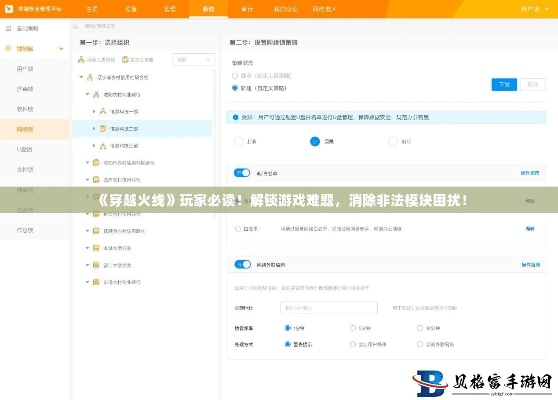Select the 警告提示 handling radio
This screenshot has width=558, height=400.
[x=288, y=344]
